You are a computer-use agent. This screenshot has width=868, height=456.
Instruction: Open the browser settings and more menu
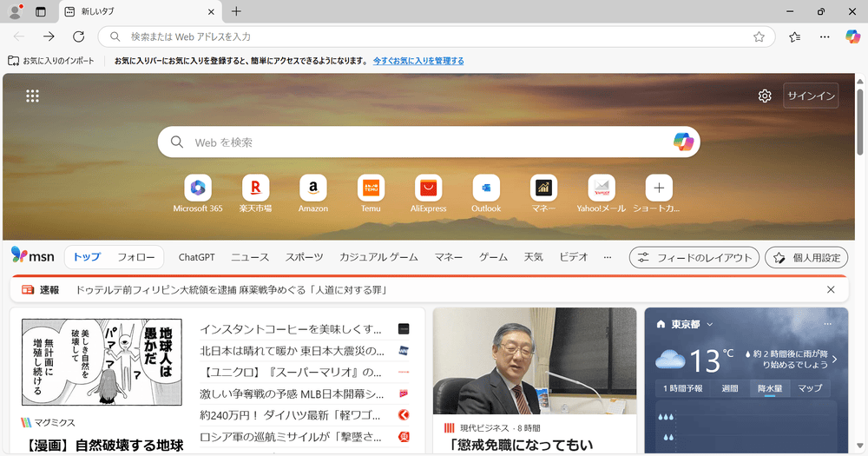click(x=825, y=36)
